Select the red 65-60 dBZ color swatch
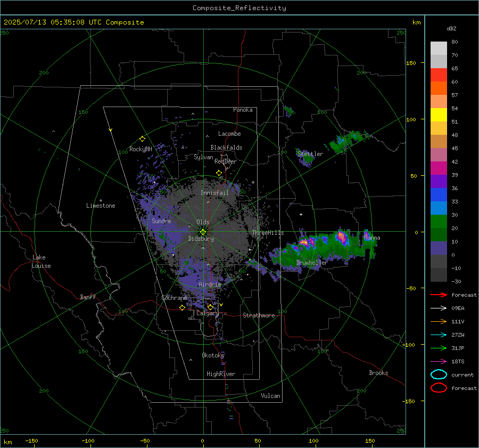Viewport: 479px width, 448px height. pos(439,75)
